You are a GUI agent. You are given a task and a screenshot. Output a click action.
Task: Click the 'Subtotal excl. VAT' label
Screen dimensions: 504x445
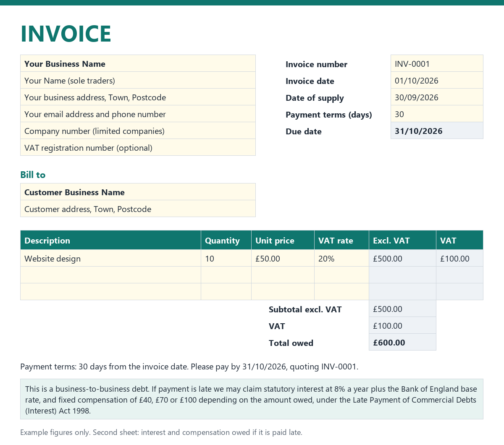pos(305,309)
